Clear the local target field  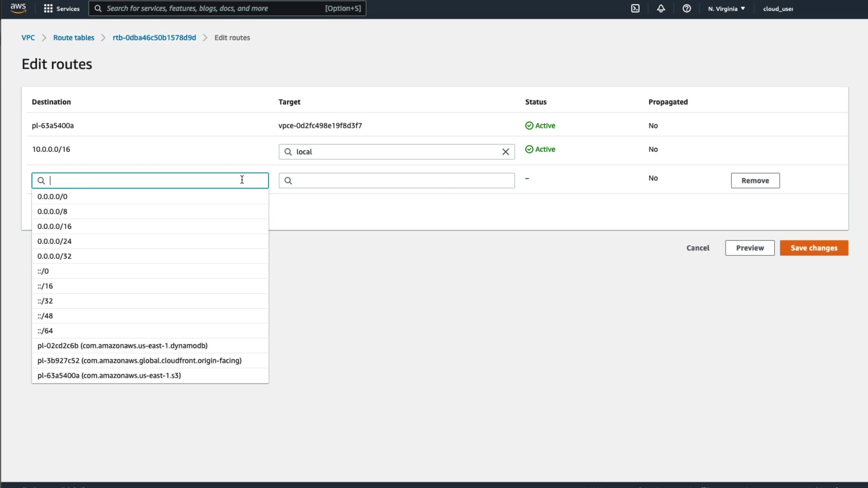(x=505, y=152)
